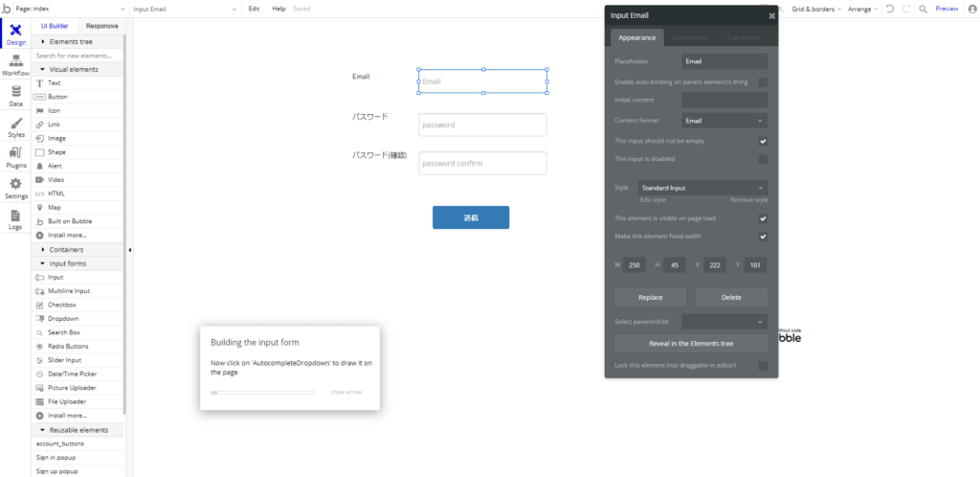Viewport: 980px width, 477px height.
Task: Expand the Elements tree section
Action: [x=78, y=42]
